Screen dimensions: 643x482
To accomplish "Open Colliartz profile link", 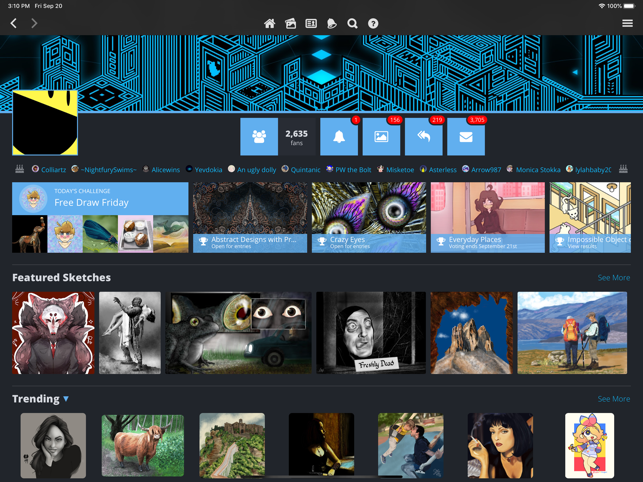I will pos(49,169).
